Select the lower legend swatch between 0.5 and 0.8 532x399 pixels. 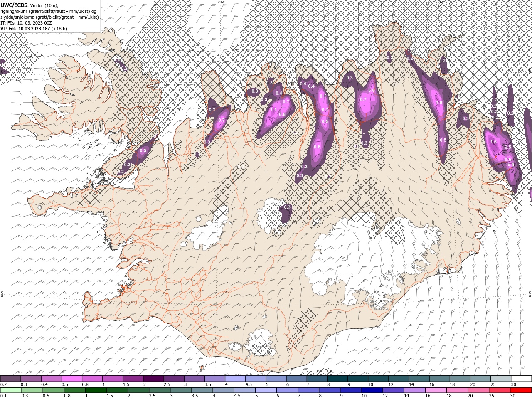coord(53,390)
